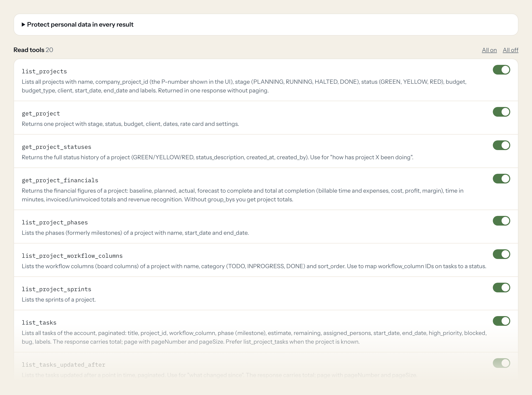Switch off get_project_financials

click(501, 179)
